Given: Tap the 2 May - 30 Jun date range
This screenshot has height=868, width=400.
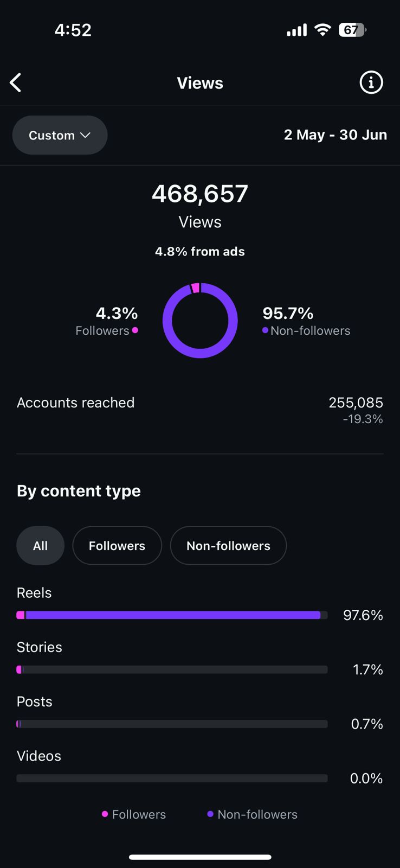Looking at the screenshot, I should coord(336,135).
